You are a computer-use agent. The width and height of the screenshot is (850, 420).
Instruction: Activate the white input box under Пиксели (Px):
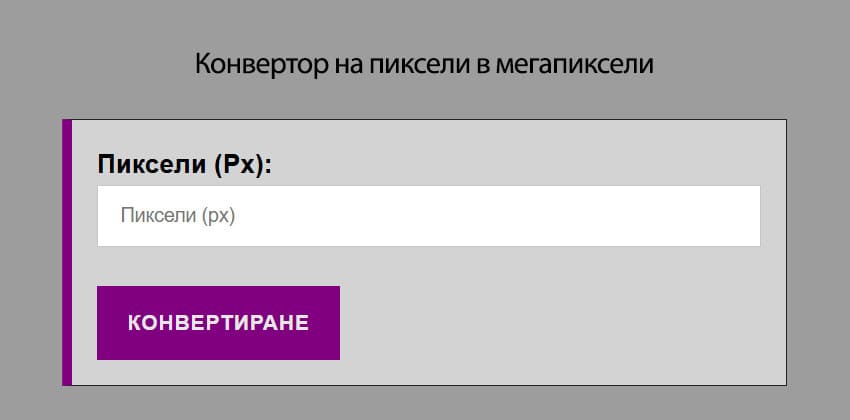pos(428,216)
